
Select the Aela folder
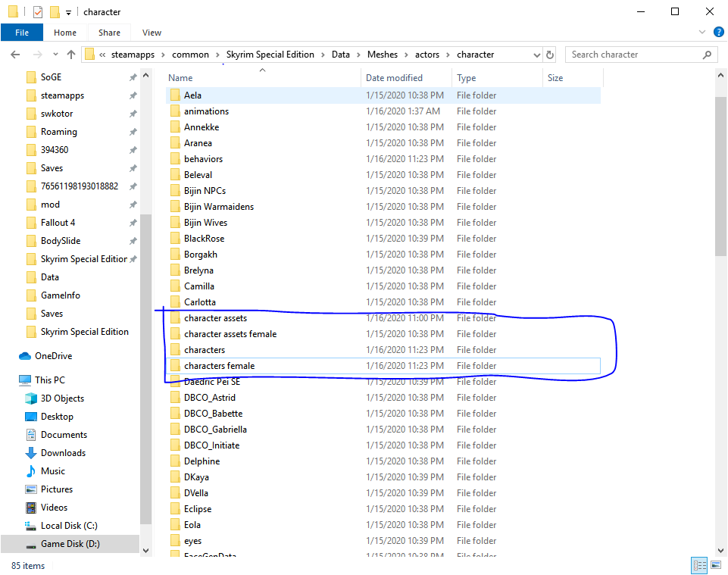(x=383, y=95)
